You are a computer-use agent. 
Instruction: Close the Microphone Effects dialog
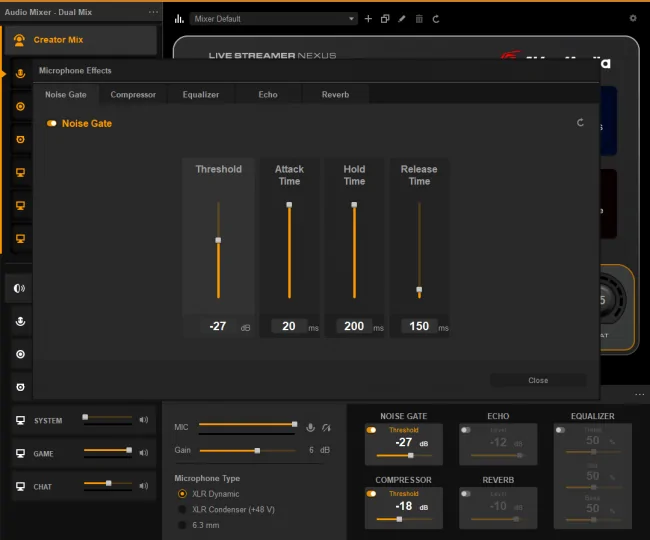538,380
